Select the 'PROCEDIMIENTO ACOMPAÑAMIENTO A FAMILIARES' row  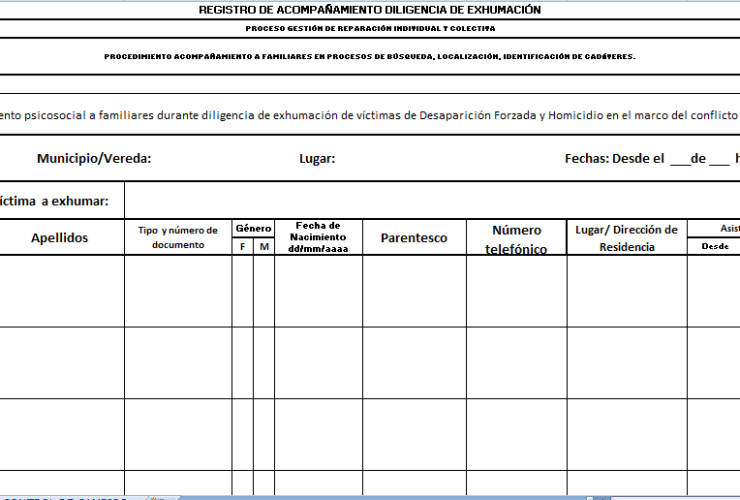tap(370, 56)
